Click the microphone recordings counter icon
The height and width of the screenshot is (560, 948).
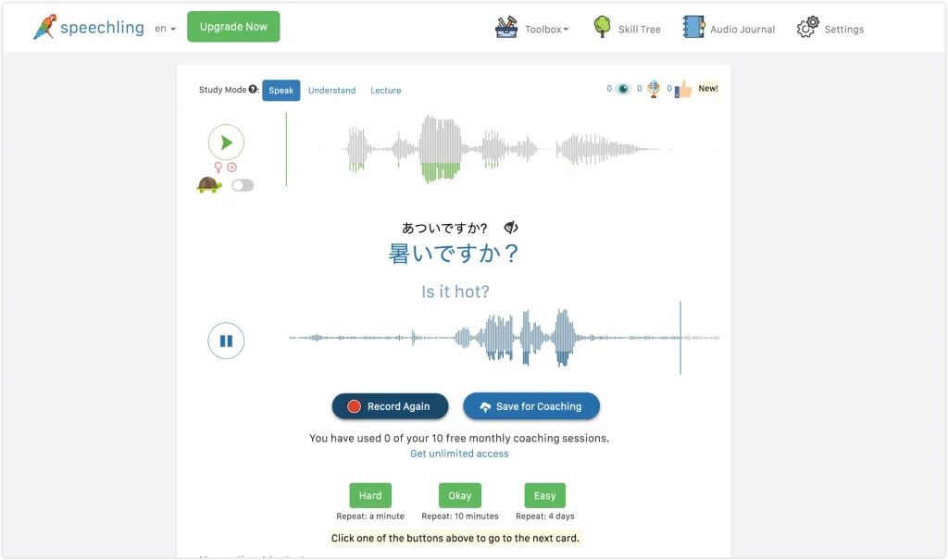[x=654, y=89]
